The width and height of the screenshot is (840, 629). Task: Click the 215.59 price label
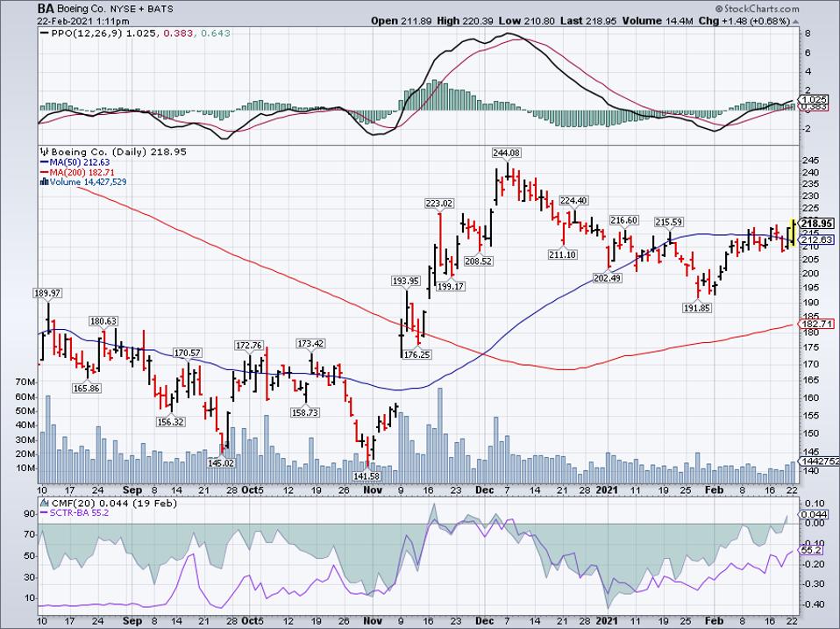click(x=668, y=222)
